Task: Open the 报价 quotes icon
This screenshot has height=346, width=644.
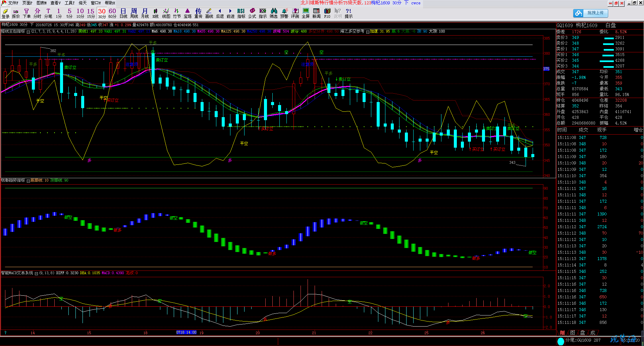Action: 16,13
